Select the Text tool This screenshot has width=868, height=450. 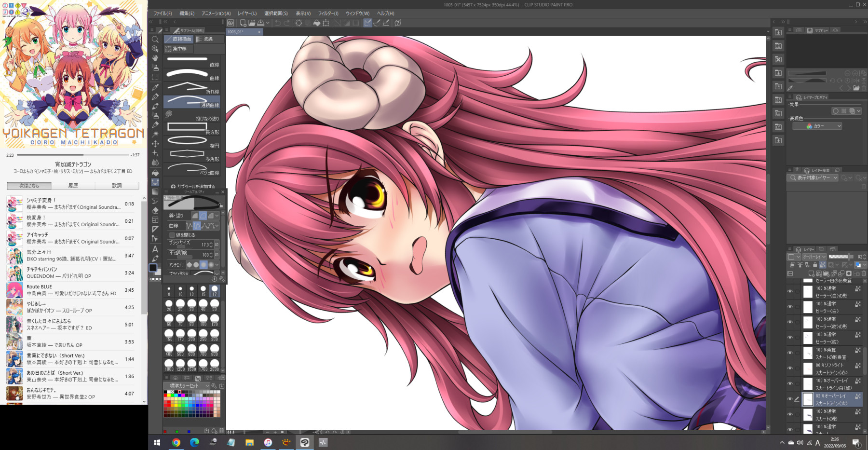[155, 249]
